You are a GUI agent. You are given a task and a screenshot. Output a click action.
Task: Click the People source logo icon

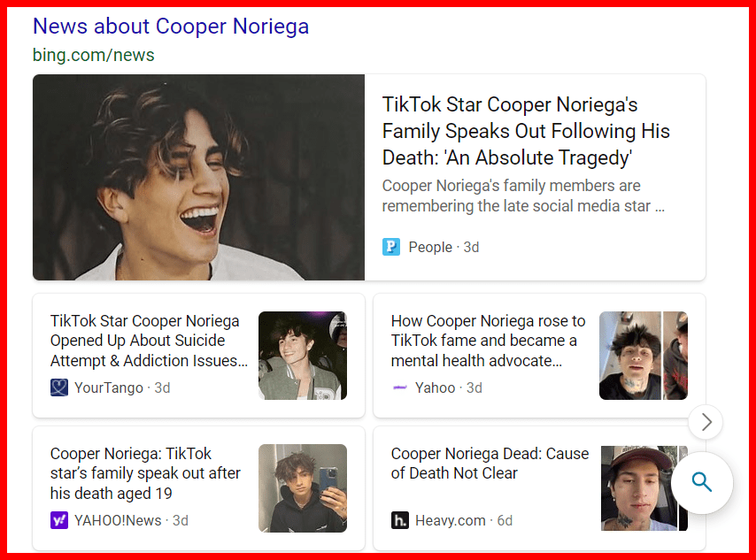(391, 247)
